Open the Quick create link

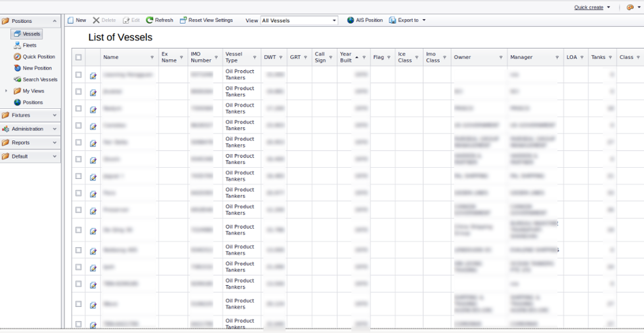pyautogui.click(x=589, y=7)
